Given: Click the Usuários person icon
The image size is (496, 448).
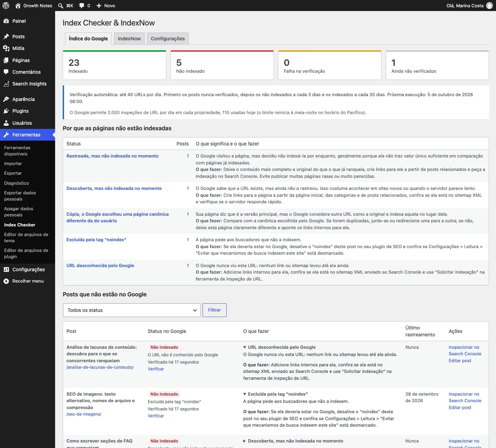Looking at the screenshot, I should (x=6, y=123).
